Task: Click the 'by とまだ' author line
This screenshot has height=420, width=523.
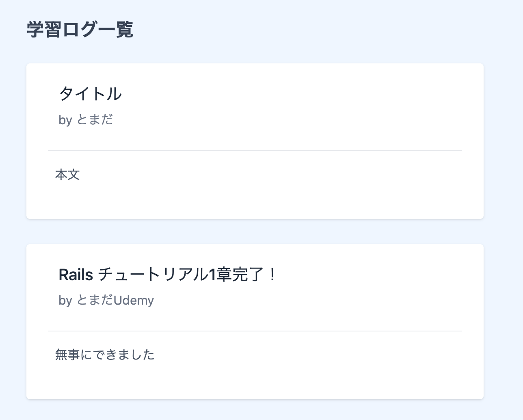Action: click(x=86, y=120)
